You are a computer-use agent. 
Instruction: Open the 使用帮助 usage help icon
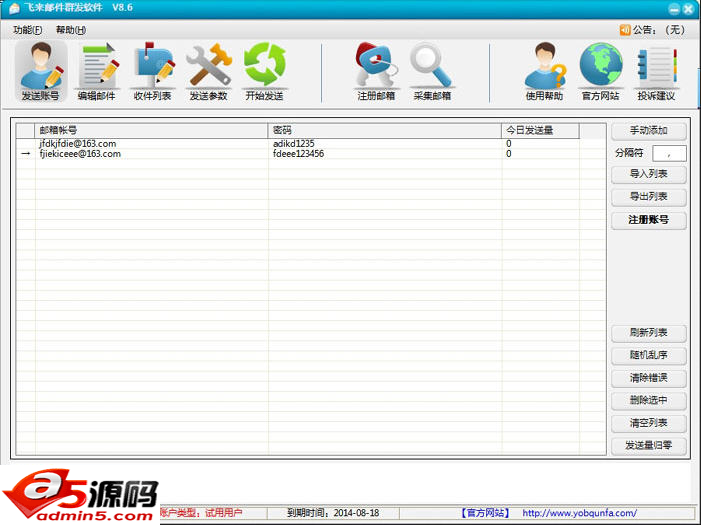click(545, 71)
